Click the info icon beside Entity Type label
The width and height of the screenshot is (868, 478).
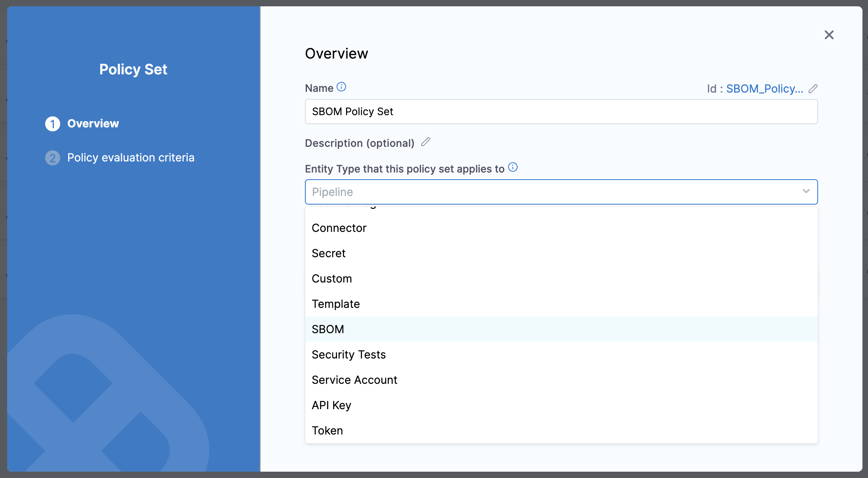point(513,167)
